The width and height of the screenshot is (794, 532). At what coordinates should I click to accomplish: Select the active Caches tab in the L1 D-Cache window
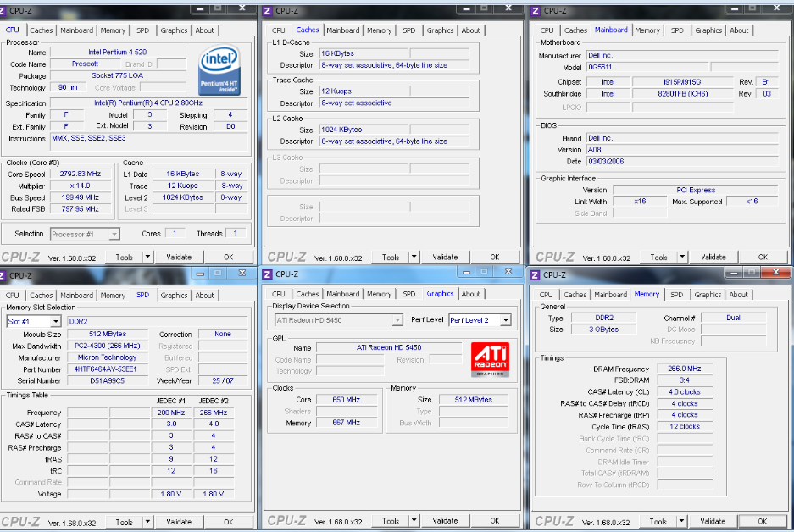pyautogui.click(x=308, y=30)
